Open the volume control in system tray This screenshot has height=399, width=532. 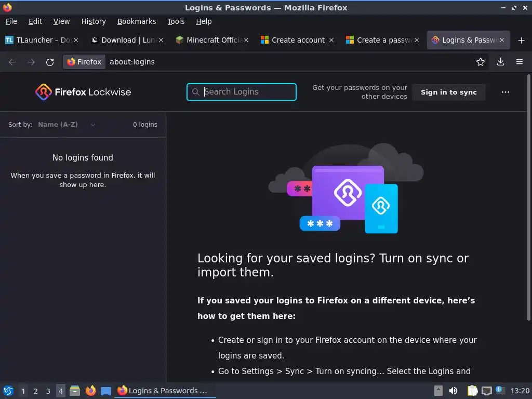pyautogui.click(x=453, y=391)
